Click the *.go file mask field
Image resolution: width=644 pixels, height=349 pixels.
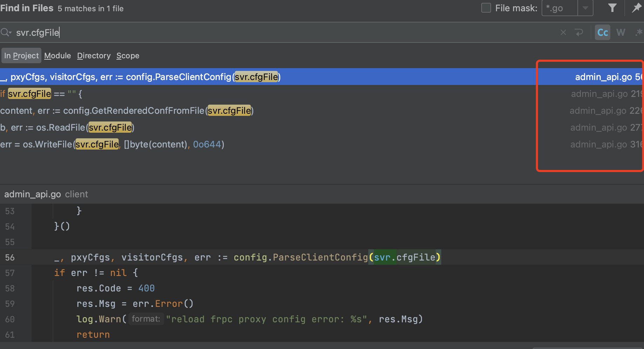(x=560, y=8)
